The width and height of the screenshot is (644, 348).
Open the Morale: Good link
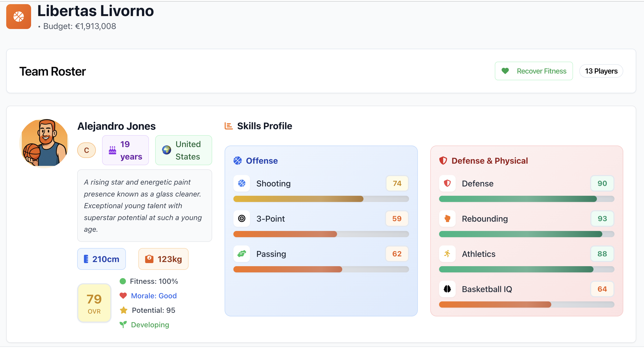pos(154,296)
